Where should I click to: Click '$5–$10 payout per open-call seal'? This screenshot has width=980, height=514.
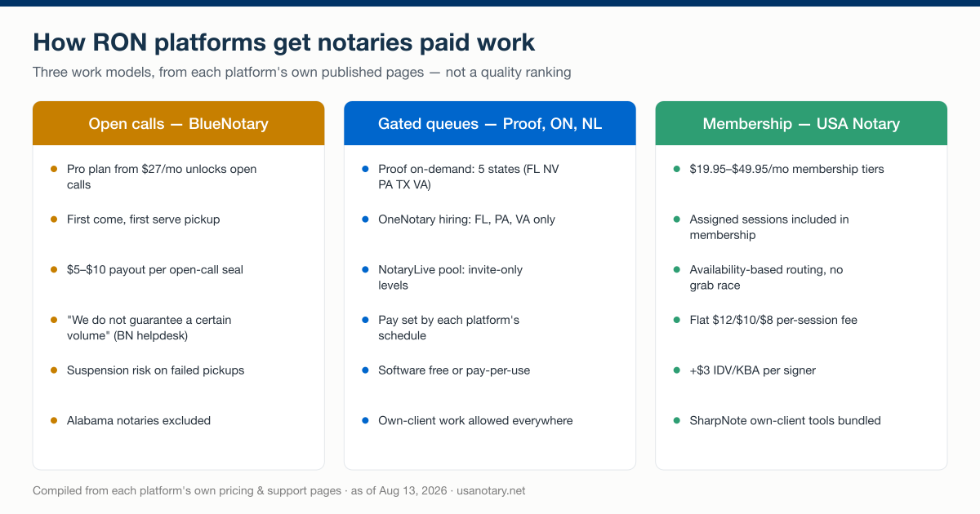point(155,270)
